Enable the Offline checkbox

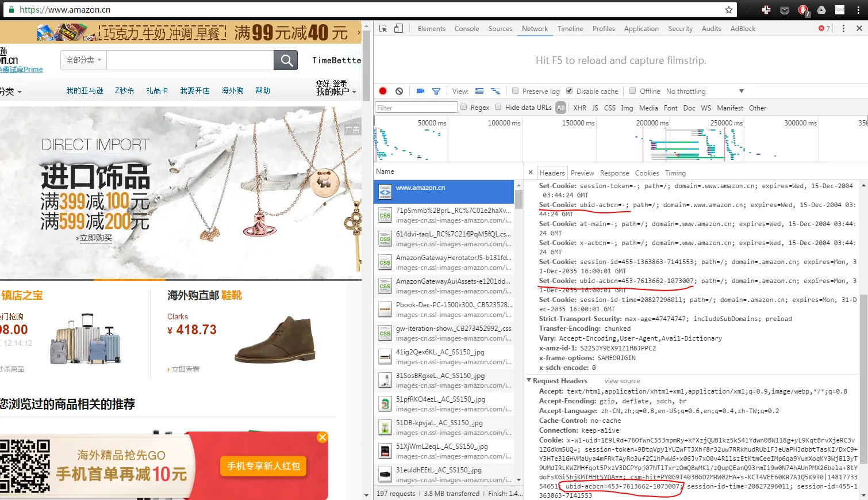[x=633, y=91]
